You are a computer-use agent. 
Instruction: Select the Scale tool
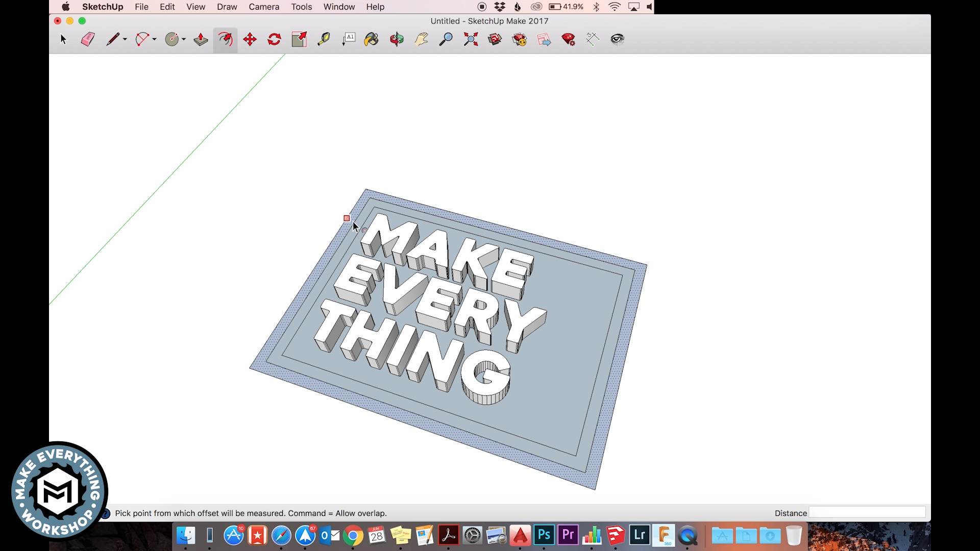299,39
